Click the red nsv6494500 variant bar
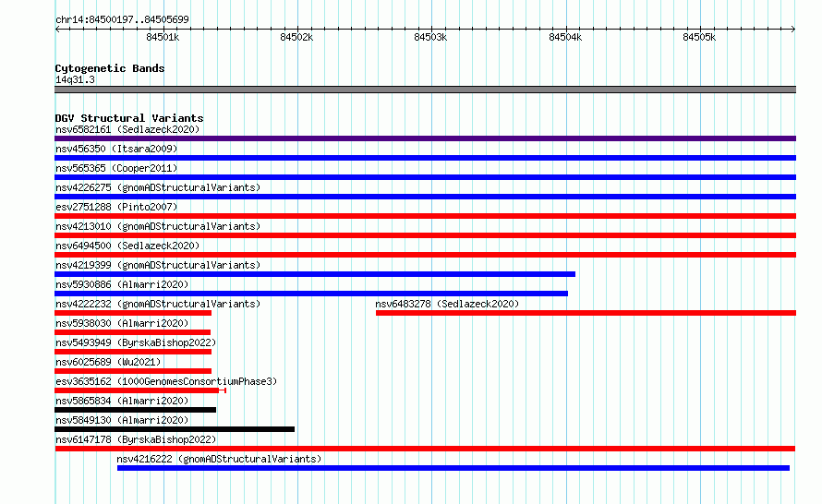Screen dimensions: 822x504 pyautogui.click(x=425, y=255)
